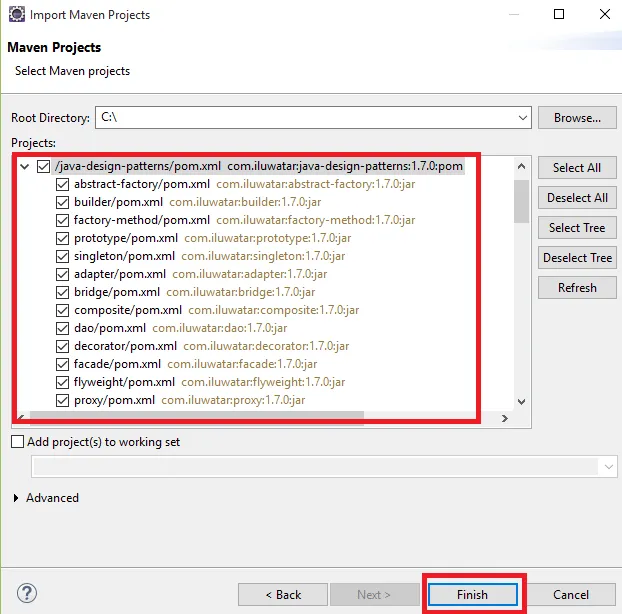Uncheck abstract-factory/pom.xml checkbox
622x614 pixels.
point(62,184)
